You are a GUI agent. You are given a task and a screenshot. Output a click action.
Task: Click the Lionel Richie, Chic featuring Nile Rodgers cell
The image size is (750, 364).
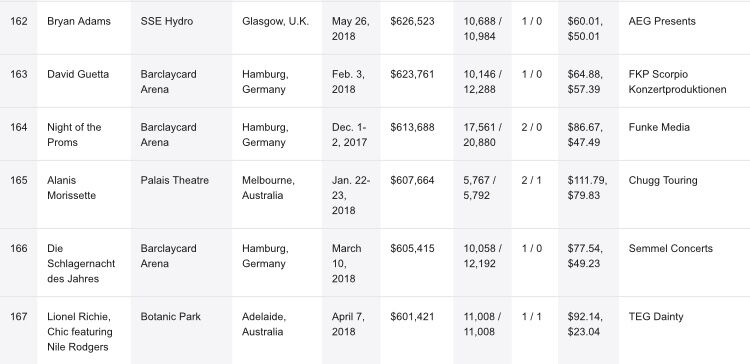(x=80, y=331)
